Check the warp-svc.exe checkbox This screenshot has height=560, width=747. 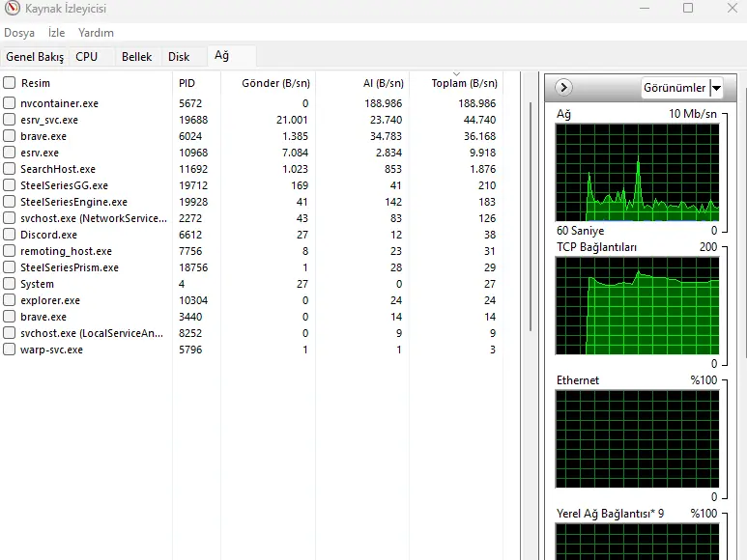pos(9,350)
